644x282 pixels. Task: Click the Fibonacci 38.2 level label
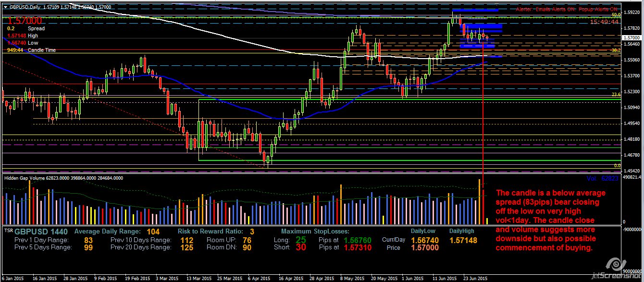[x=616, y=50]
